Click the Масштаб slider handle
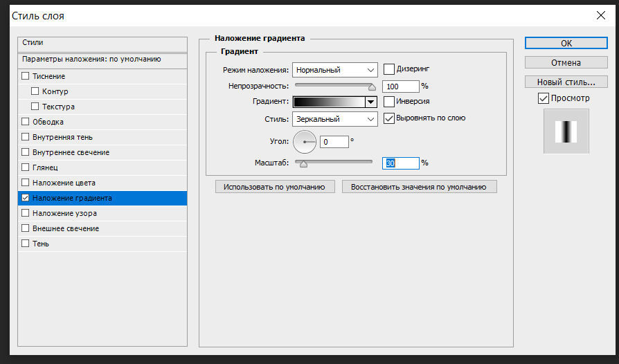Viewport: 619px width, 364px height. 303,164
